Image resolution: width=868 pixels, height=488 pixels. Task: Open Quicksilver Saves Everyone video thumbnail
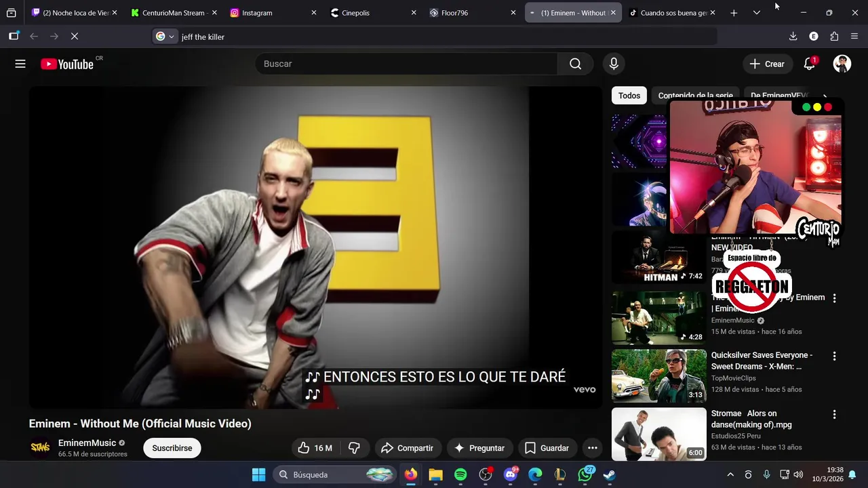tap(659, 376)
